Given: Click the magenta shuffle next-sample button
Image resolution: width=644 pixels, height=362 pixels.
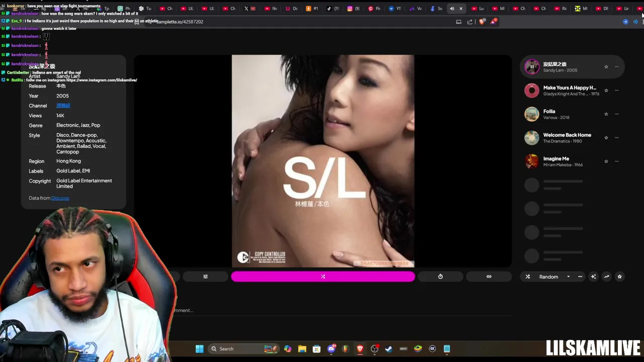Looking at the screenshot, I should click(x=323, y=277).
